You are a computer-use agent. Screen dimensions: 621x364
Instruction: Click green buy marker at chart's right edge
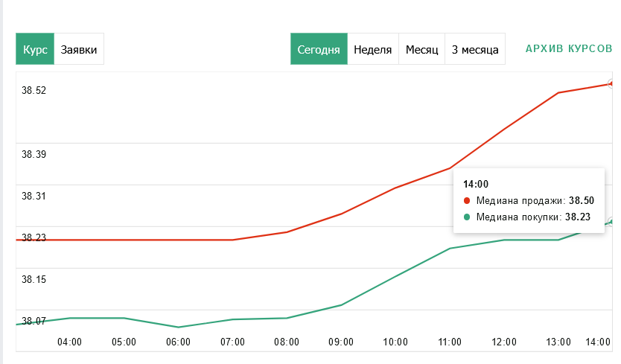612,222
